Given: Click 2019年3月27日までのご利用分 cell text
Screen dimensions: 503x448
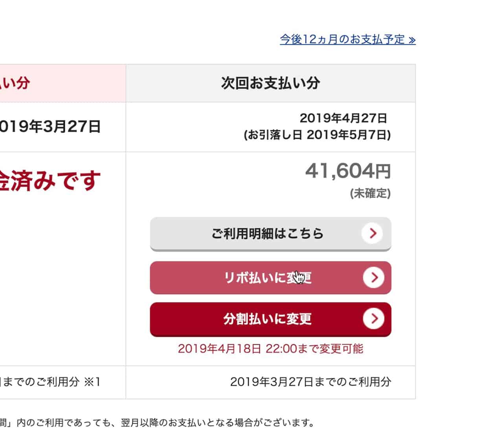Looking at the screenshot, I should [x=310, y=382].
